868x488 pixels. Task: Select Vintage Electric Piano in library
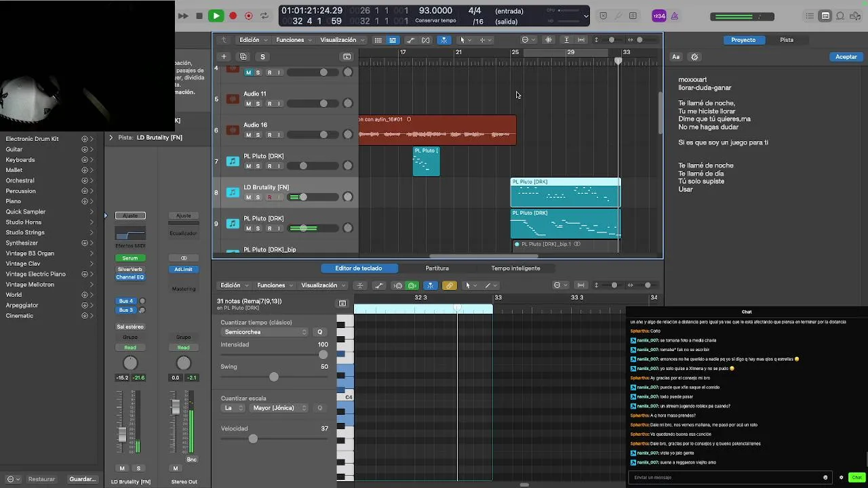click(36, 274)
